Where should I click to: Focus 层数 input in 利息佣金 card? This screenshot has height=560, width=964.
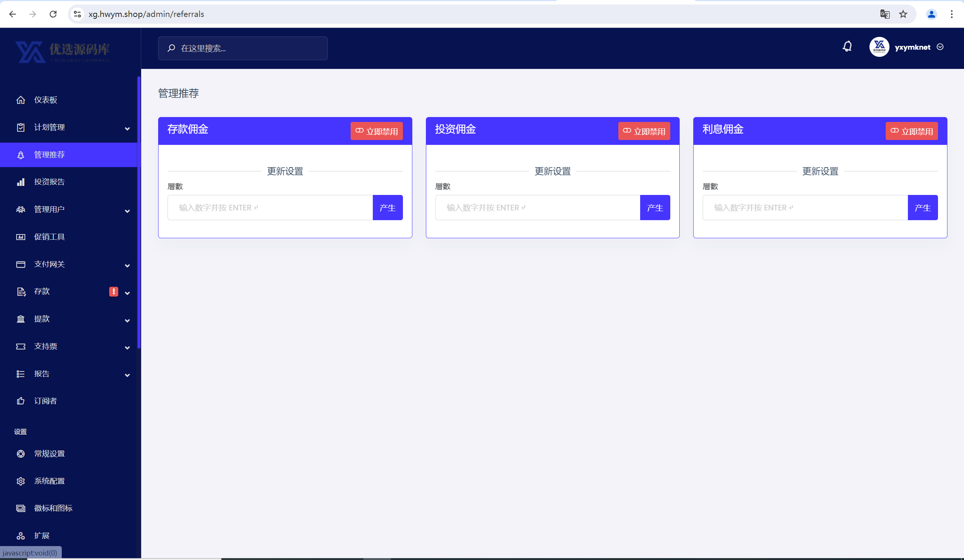[805, 208]
